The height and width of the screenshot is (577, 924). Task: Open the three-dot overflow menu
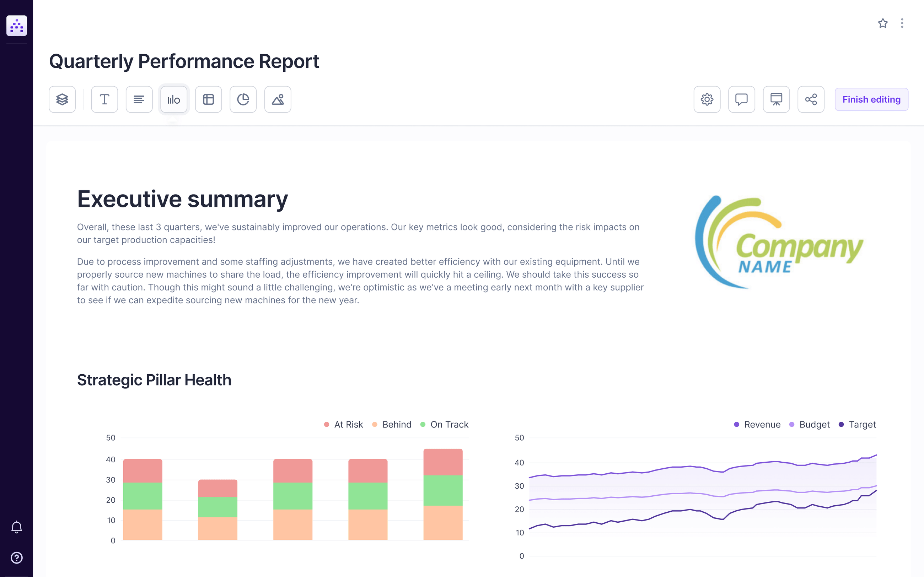[x=902, y=23]
